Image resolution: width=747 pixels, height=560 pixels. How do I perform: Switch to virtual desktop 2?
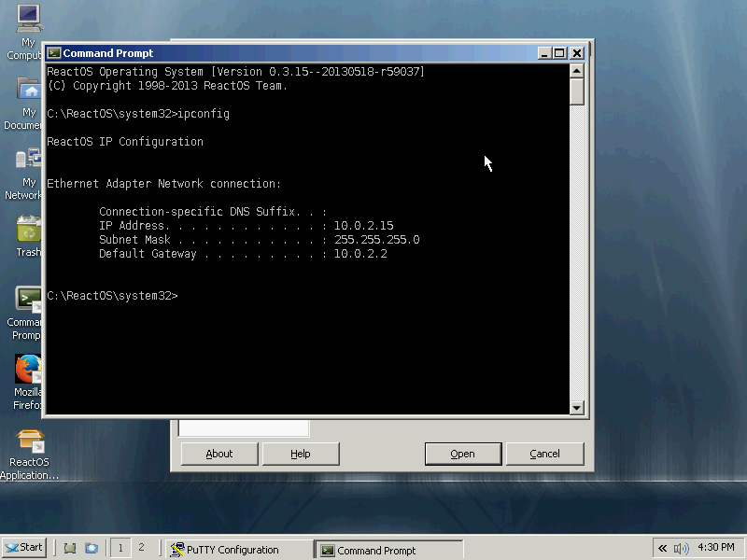coord(141,548)
